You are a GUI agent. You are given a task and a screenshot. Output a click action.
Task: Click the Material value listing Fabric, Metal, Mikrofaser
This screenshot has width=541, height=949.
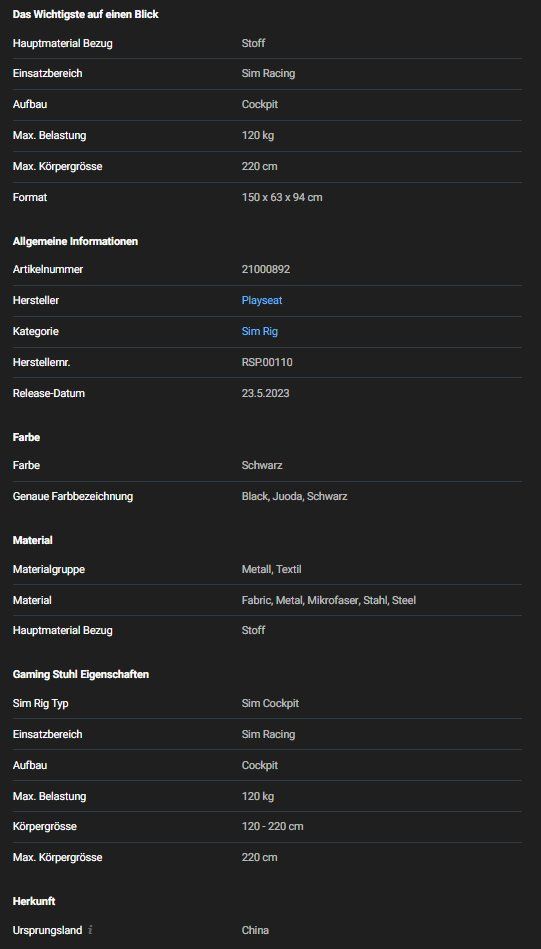(x=329, y=600)
